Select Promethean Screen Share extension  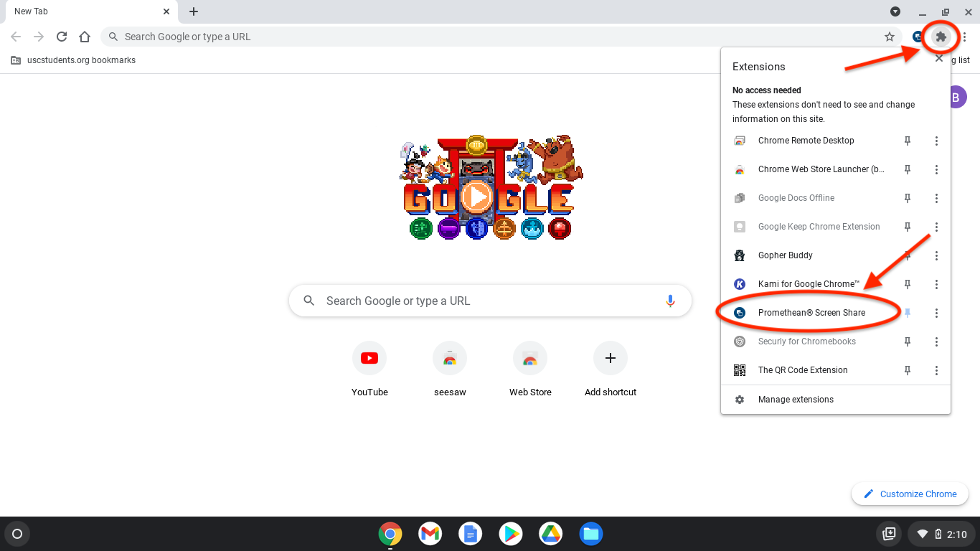[x=811, y=313]
